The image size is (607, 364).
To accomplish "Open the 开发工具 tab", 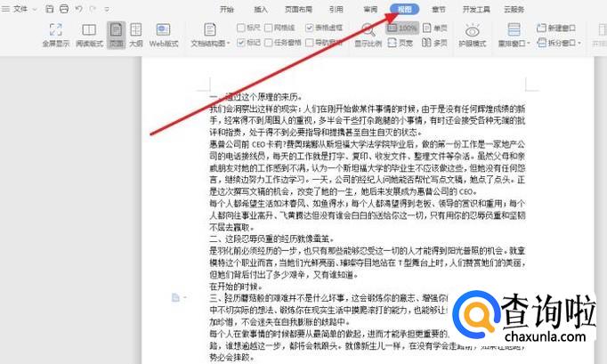I will point(476,9).
